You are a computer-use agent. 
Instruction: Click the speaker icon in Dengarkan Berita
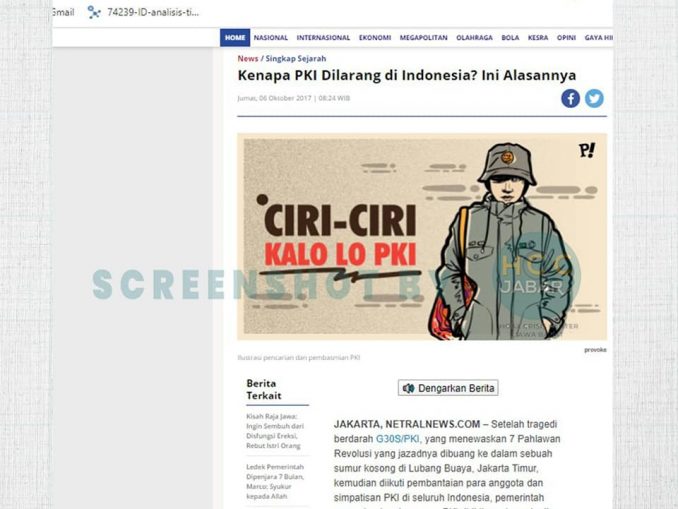pyautogui.click(x=408, y=388)
